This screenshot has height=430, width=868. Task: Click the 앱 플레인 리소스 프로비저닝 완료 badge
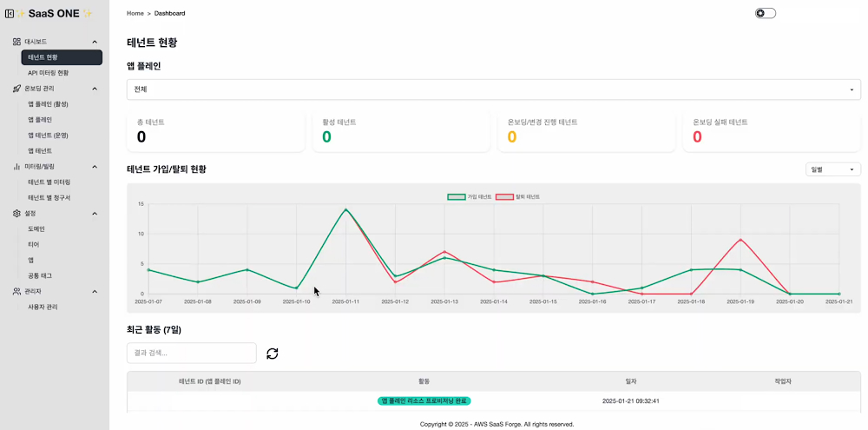[424, 401]
